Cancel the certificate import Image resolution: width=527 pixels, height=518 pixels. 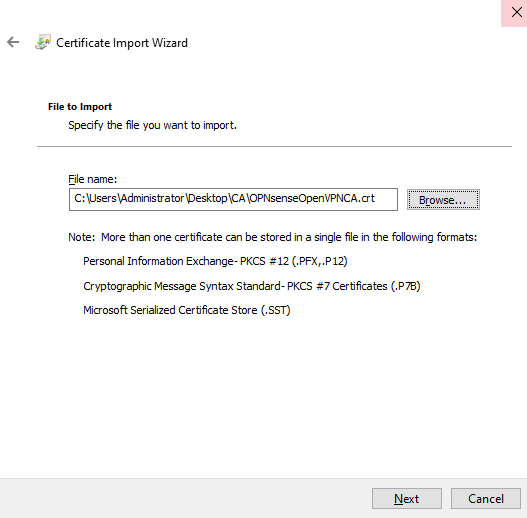(x=486, y=499)
